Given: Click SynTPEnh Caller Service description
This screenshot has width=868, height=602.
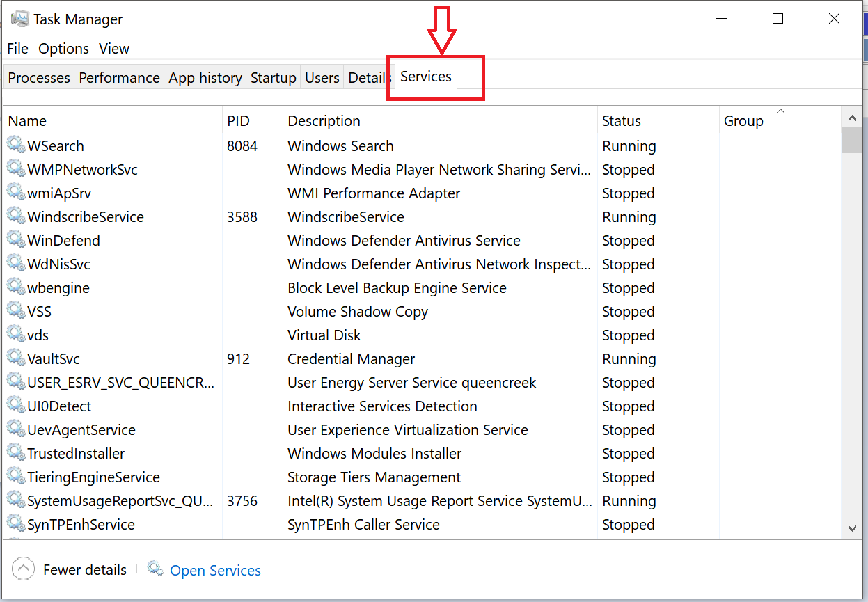Looking at the screenshot, I should click(363, 525).
